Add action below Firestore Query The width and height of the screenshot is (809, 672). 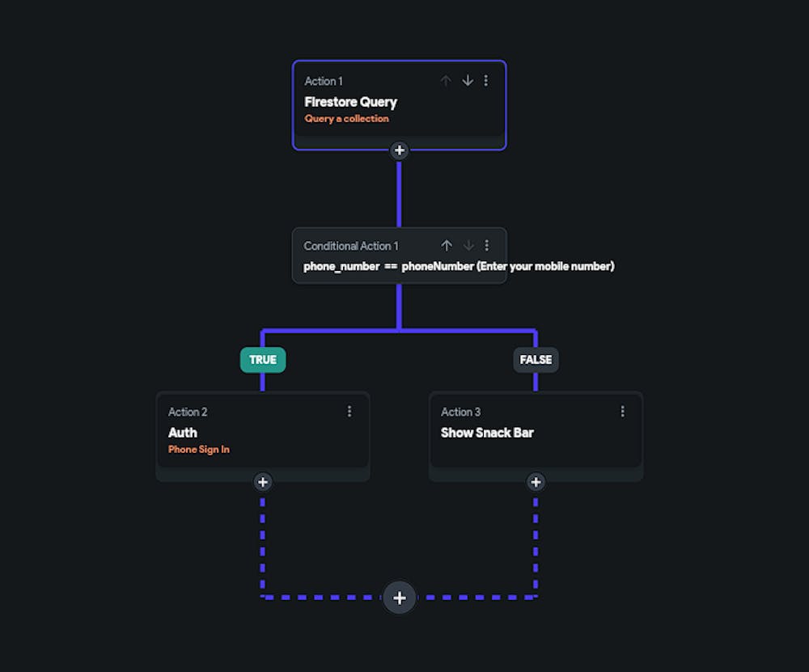(399, 150)
